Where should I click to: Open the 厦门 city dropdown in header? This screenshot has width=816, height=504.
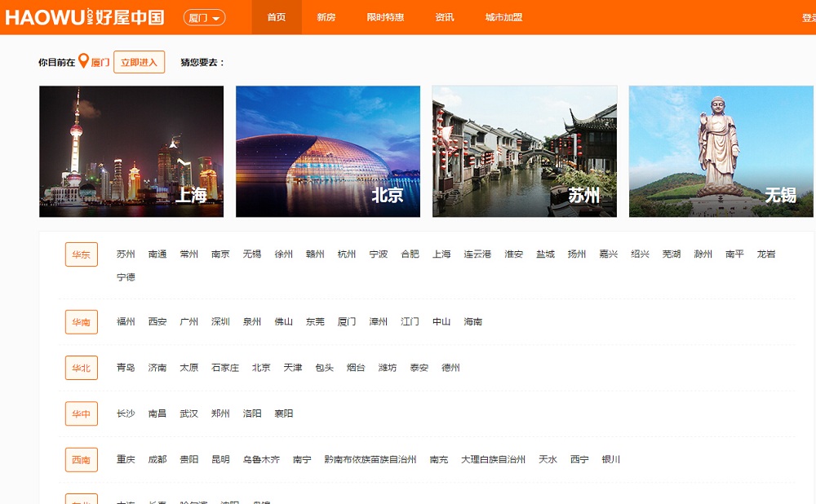point(204,18)
